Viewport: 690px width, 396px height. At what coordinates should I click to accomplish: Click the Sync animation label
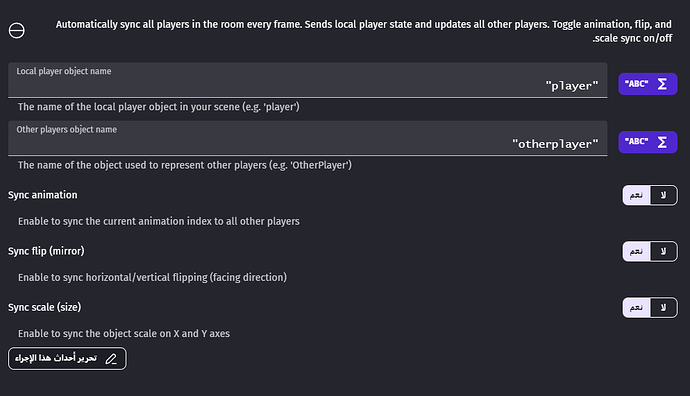pos(43,195)
